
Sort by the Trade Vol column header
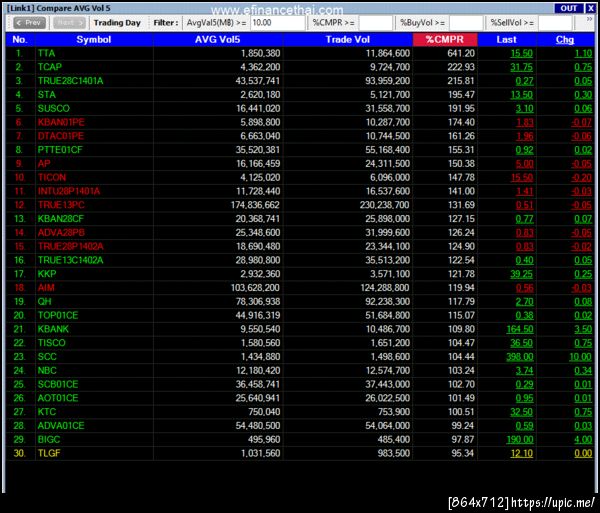347,39
